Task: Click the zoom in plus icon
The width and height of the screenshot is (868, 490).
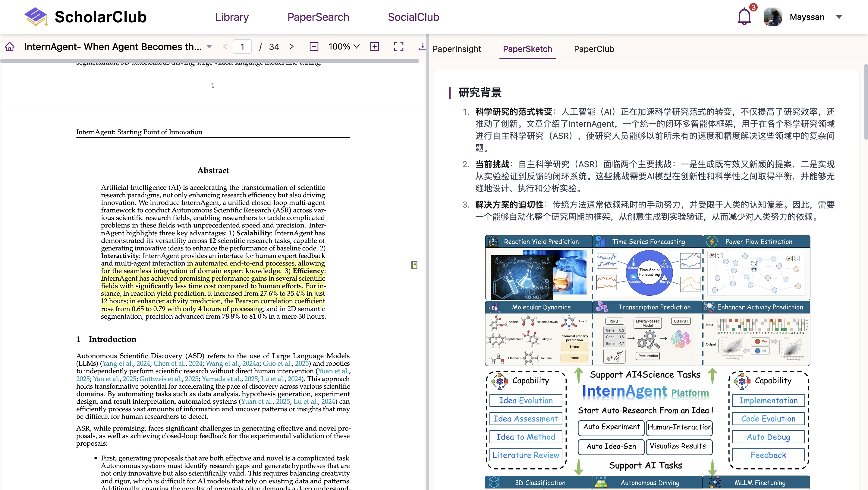Action: pos(374,46)
